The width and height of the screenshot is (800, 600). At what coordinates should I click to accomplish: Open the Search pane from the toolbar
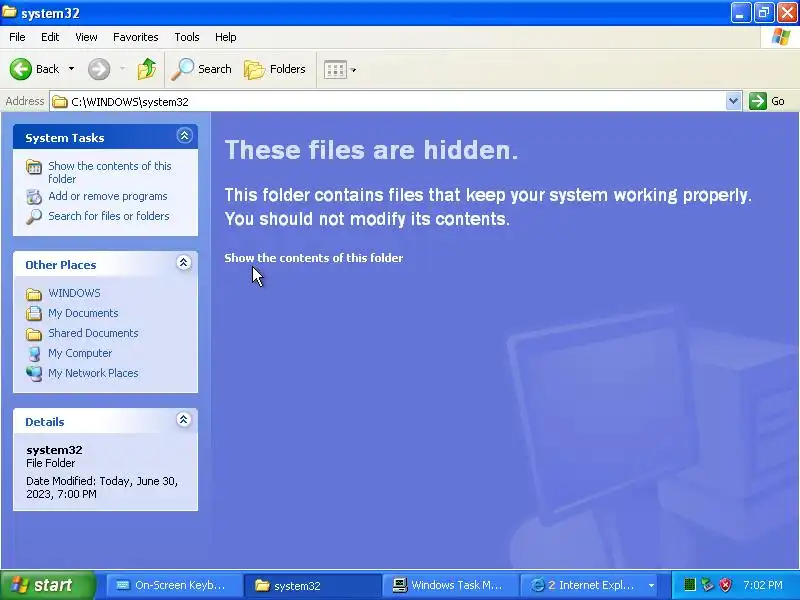(x=201, y=69)
